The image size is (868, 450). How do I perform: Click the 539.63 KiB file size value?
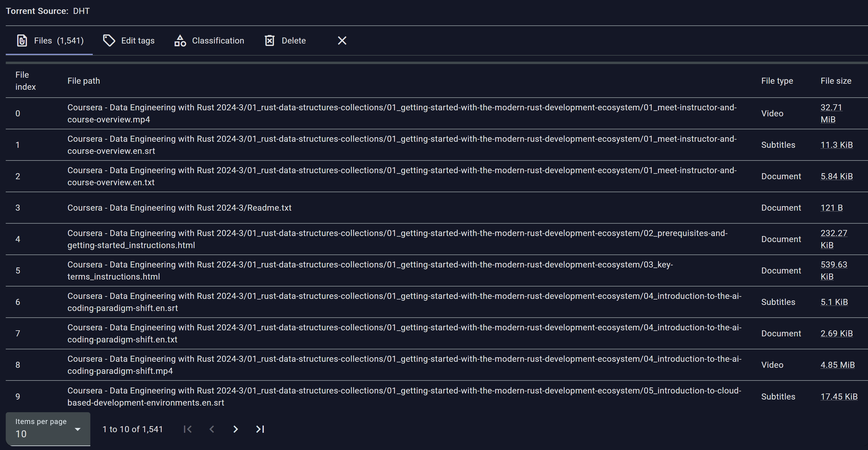(834, 270)
